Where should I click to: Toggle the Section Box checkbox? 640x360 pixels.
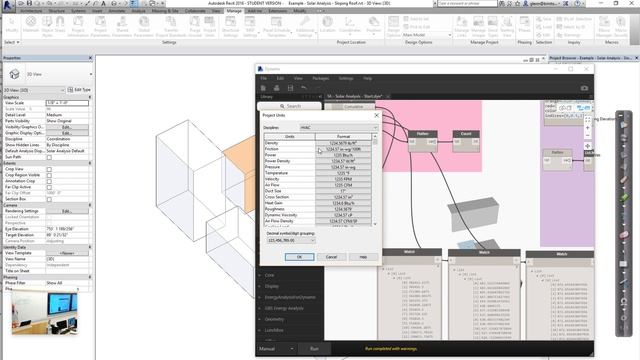pos(49,199)
